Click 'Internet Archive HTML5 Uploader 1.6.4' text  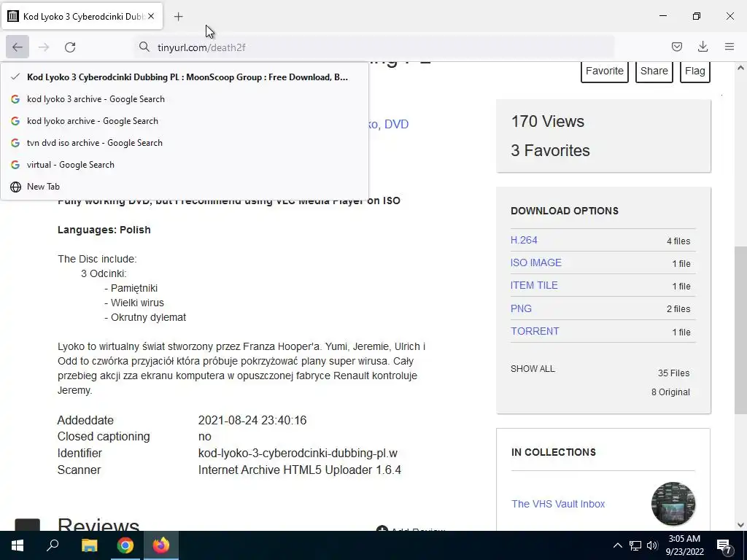click(x=300, y=470)
